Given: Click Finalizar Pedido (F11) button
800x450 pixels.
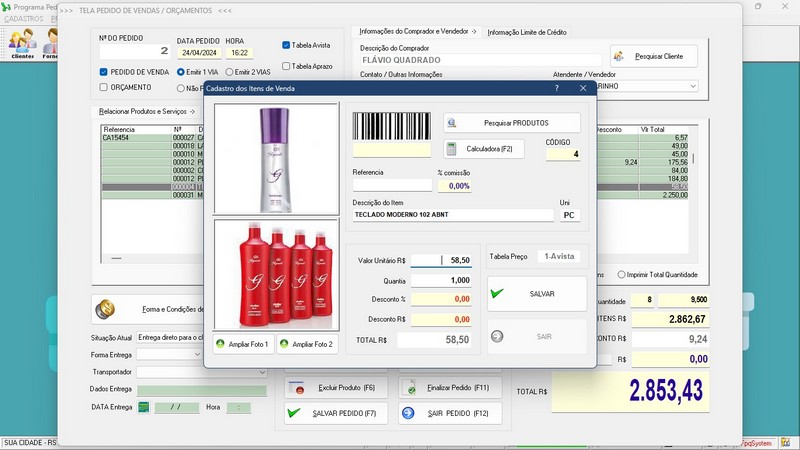Looking at the screenshot, I should point(450,388).
